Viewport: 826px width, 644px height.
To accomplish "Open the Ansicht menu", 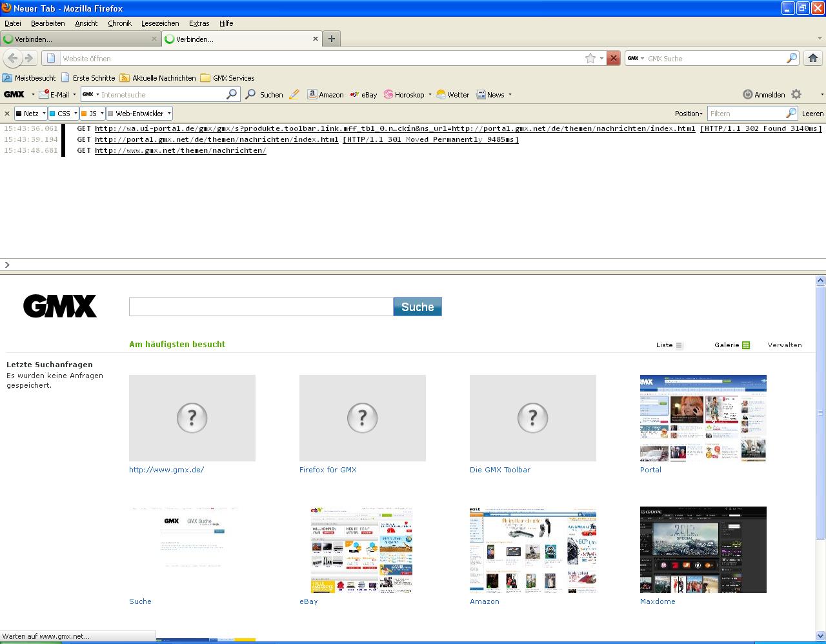I will [86, 23].
